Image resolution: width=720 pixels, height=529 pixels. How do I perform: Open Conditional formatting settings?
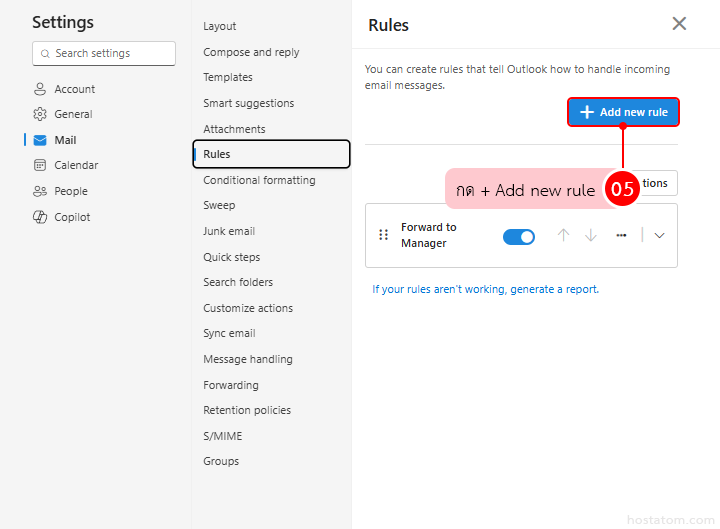click(x=259, y=180)
